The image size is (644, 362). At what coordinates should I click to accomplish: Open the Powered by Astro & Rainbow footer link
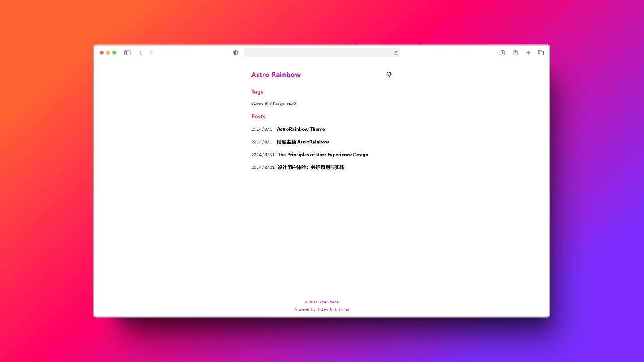pos(322,310)
